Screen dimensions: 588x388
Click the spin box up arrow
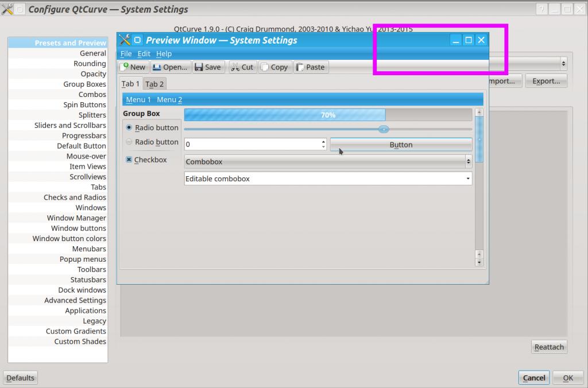point(323,141)
